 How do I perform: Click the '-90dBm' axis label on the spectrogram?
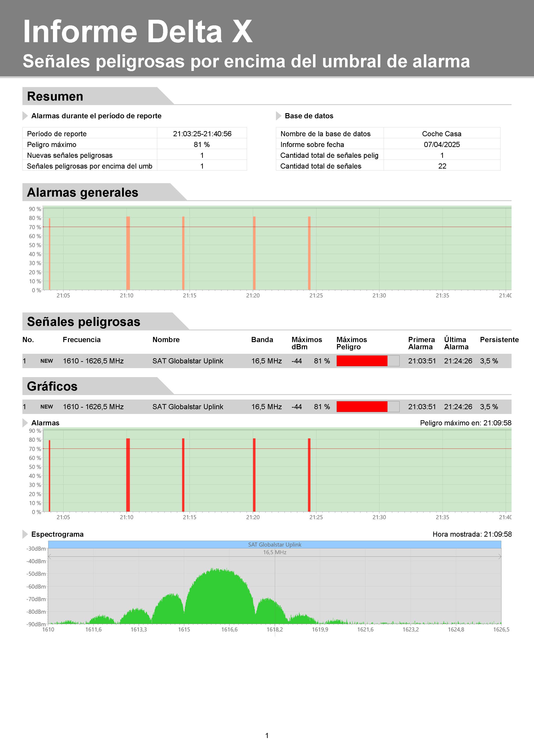[36, 624]
